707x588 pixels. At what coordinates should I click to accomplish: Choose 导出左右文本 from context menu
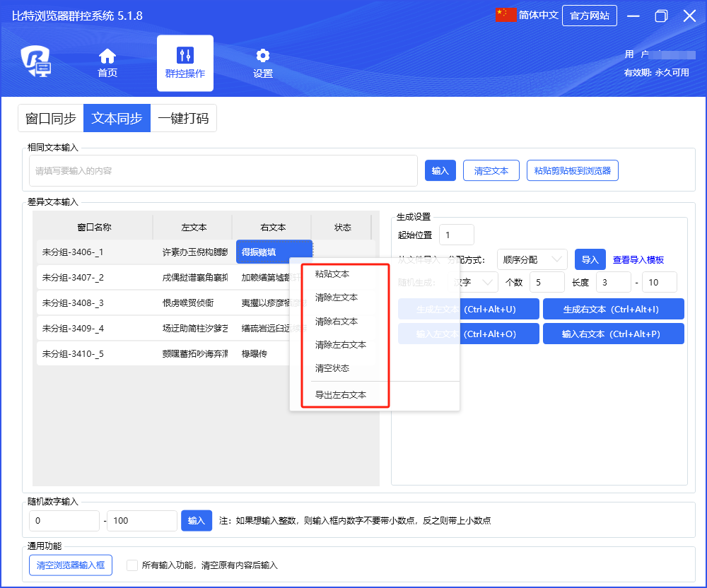click(341, 394)
